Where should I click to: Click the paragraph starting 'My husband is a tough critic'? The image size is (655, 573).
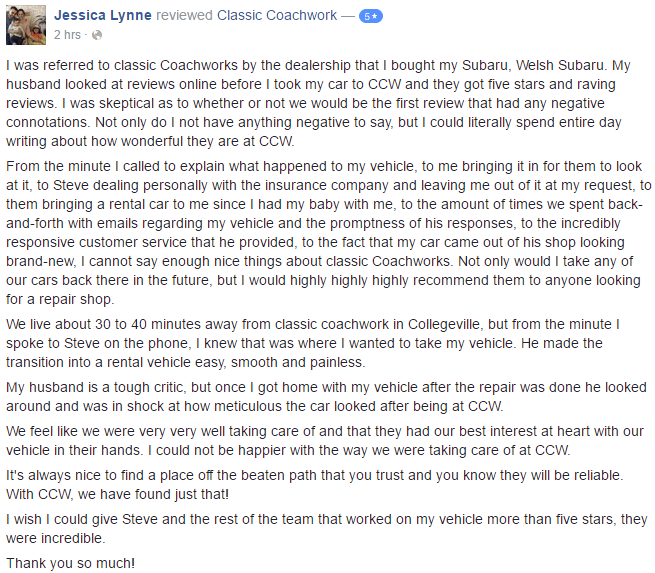[326, 397]
